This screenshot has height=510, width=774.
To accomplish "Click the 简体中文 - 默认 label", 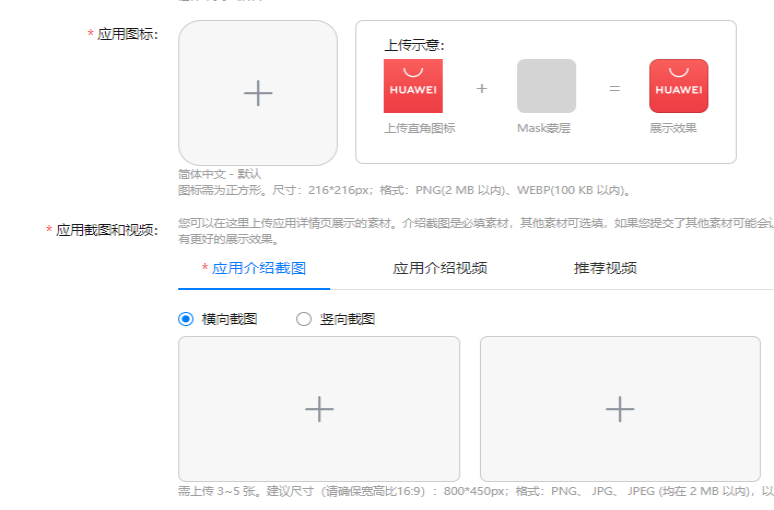I will [220, 174].
